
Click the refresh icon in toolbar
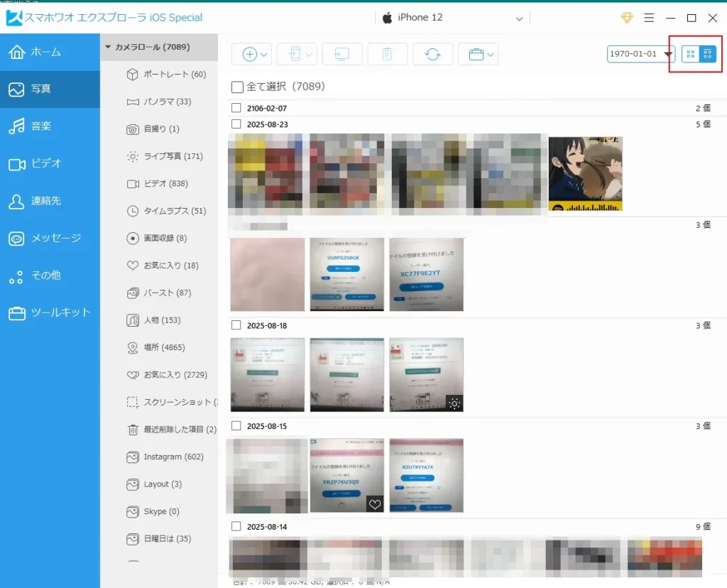click(x=432, y=55)
